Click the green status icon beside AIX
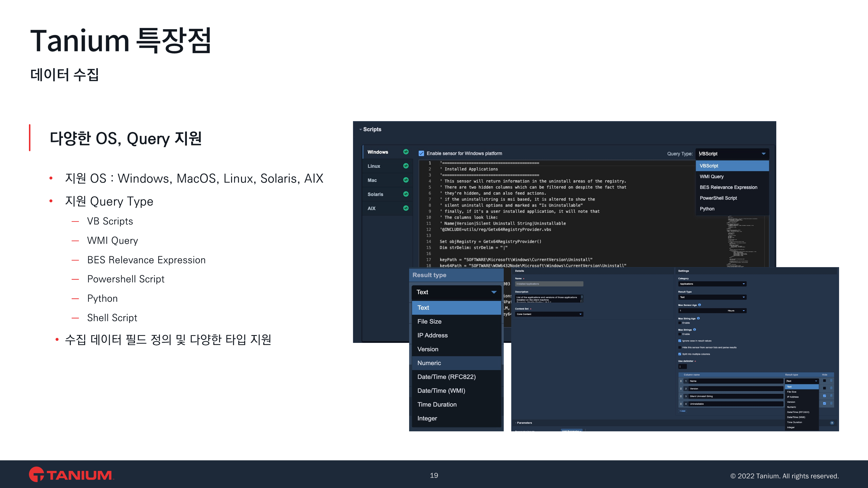 click(406, 208)
